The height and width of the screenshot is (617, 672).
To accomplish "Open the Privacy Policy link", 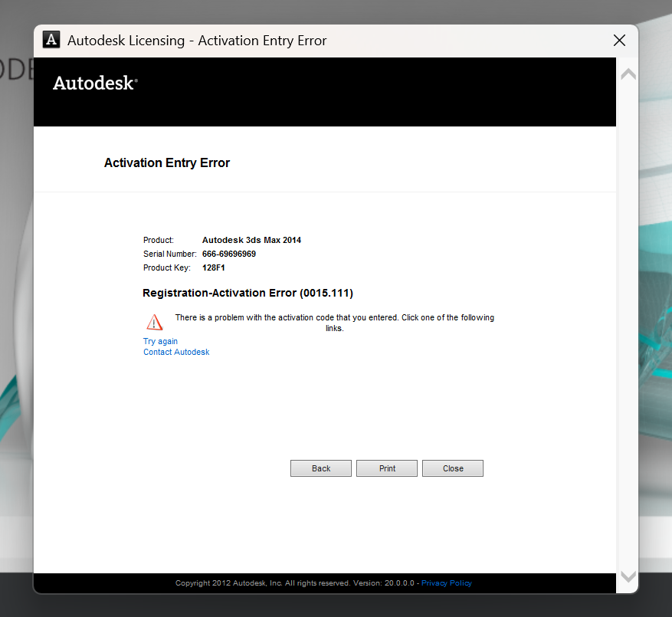I will pos(447,583).
